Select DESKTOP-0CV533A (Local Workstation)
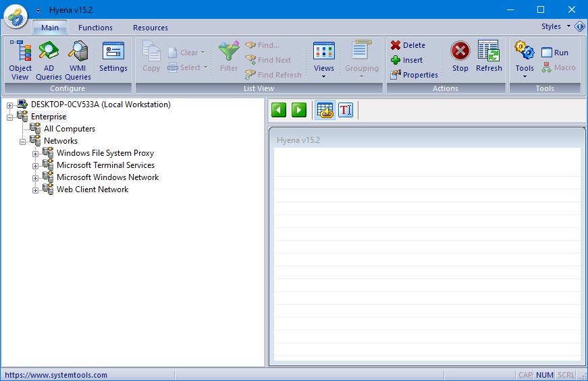This screenshot has width=588, height=381. 101,105
